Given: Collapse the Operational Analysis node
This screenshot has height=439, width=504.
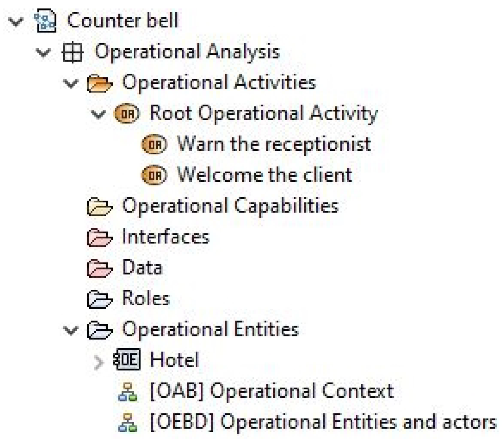Looking at the screenshot, I should pos(43,52).
